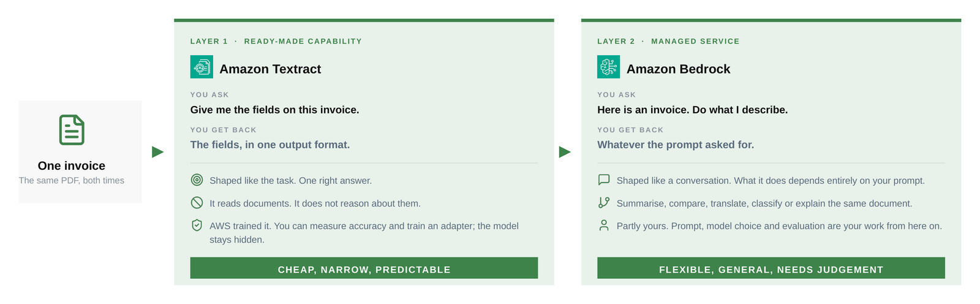The image size is (980, 304).
Task: Click the speech bubble icon beside 'Shaped like a conversation'
Action: coord(604,180)
